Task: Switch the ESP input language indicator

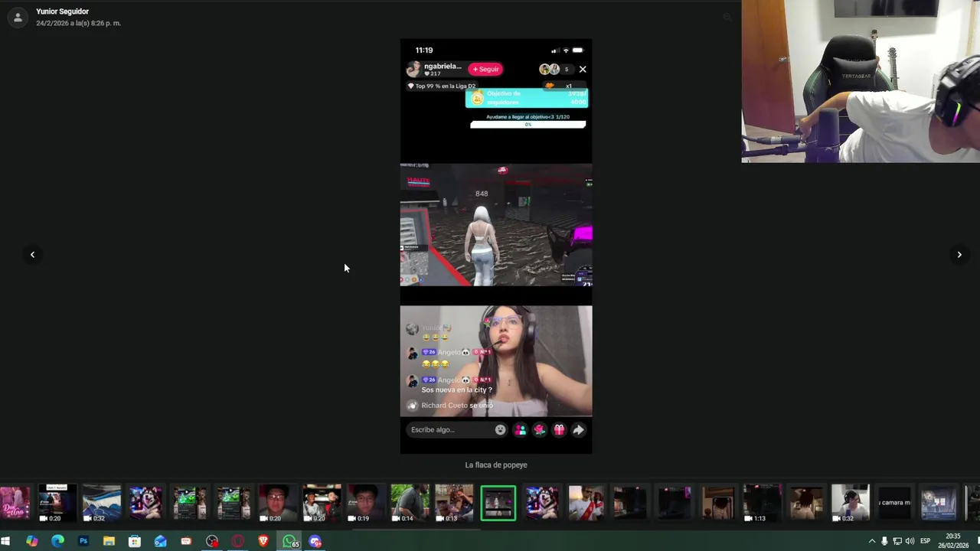Action: tap(925, 541)
